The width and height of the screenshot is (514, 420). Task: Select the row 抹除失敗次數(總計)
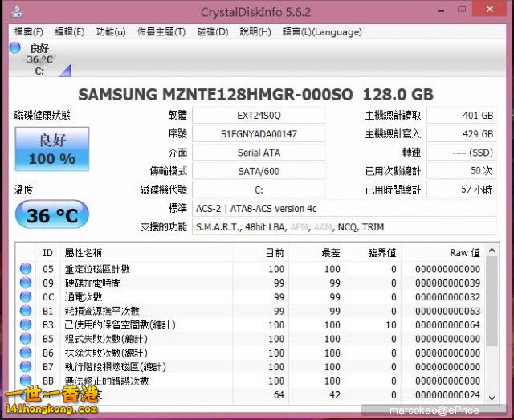251,353
